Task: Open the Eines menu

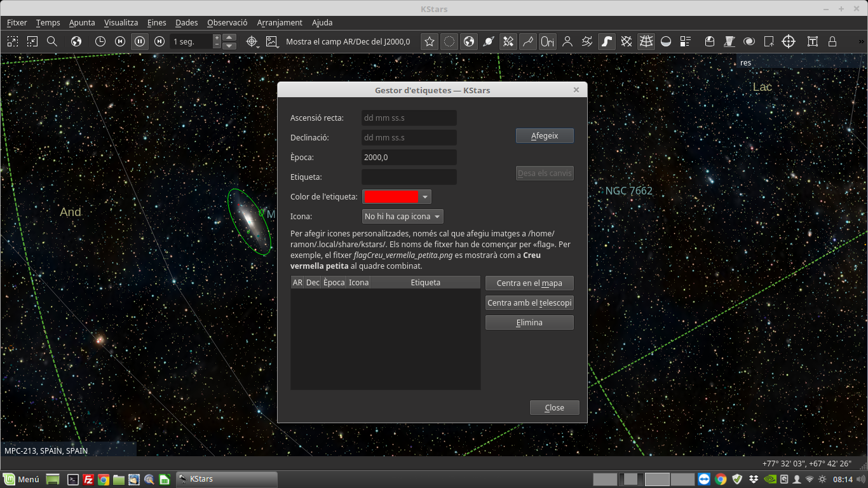Action: coord(156,22)
